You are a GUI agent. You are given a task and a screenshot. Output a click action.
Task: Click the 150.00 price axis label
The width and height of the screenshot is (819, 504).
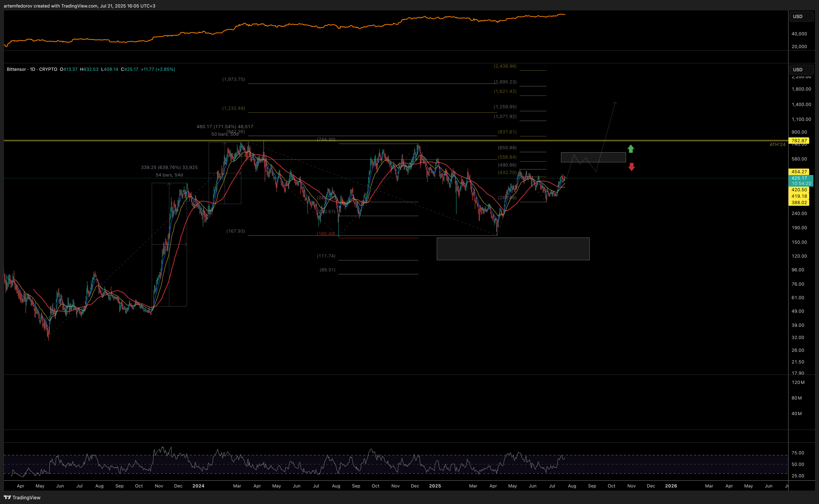coord(799,242)
